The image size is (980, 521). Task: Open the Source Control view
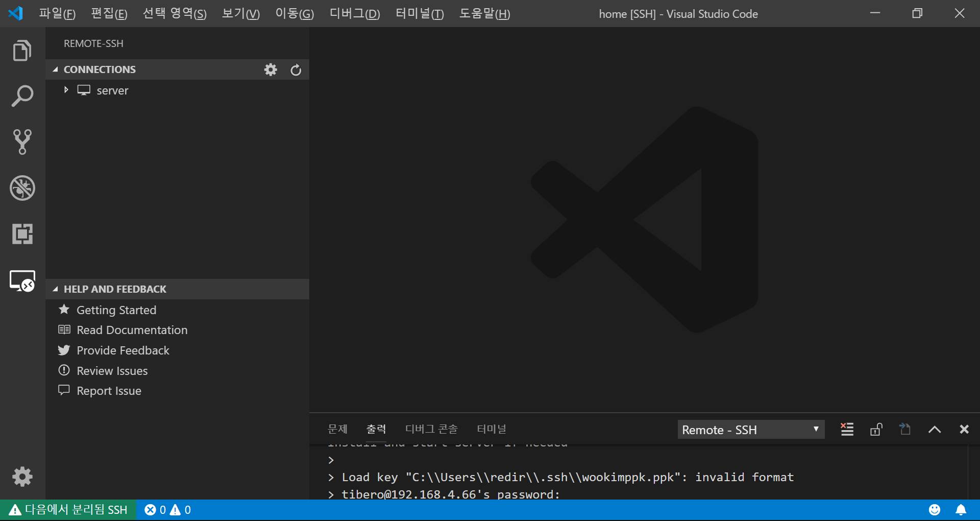pos(22,142)
